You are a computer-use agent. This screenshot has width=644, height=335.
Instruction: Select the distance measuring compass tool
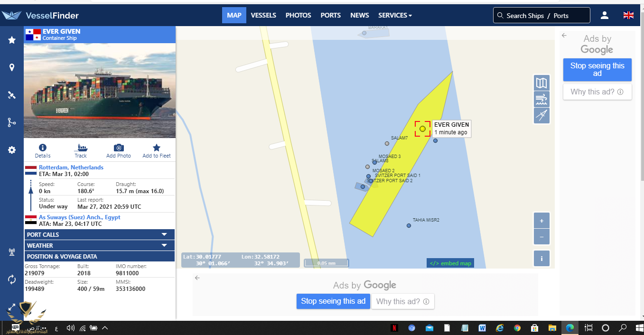pyautogui.click(x=541, y=115)
